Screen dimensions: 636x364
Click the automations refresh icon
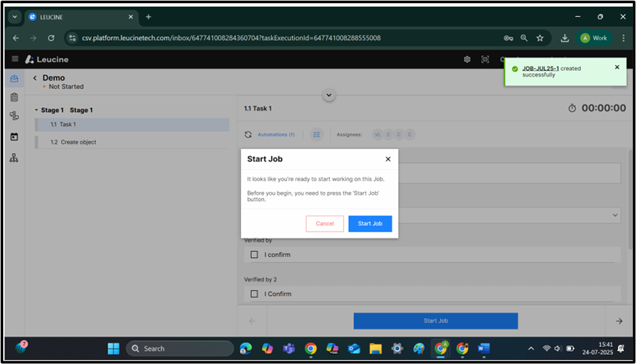click(248, 135)
